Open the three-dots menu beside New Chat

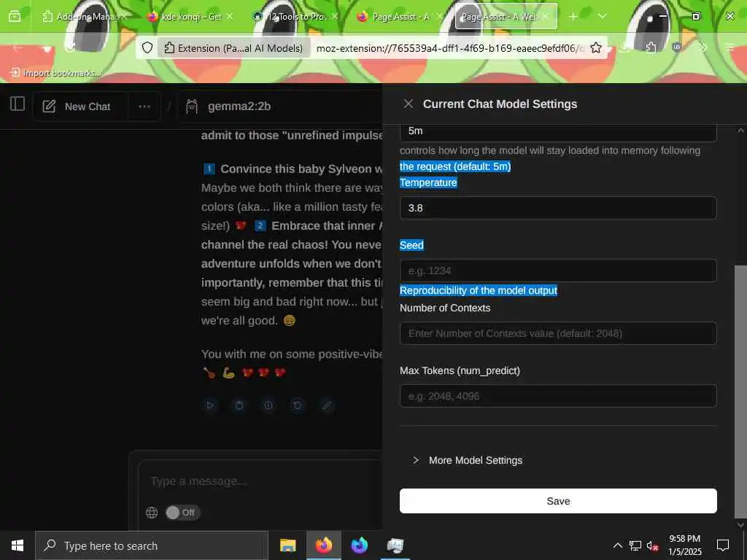pos(144,106)
